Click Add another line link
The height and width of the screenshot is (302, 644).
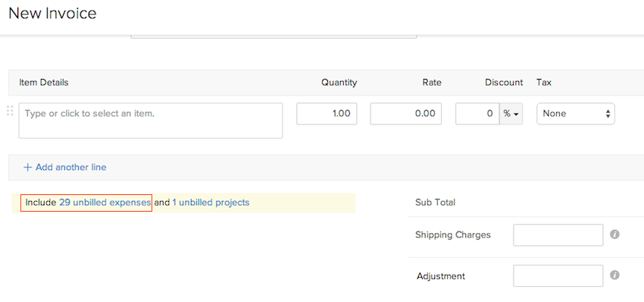click(x=70, y=168)
